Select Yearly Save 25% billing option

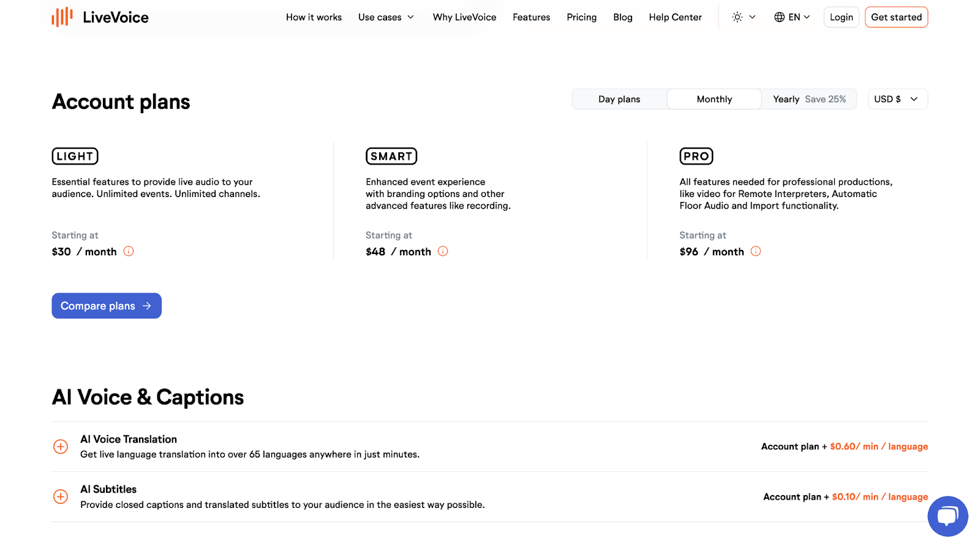[x=809, y=99]
